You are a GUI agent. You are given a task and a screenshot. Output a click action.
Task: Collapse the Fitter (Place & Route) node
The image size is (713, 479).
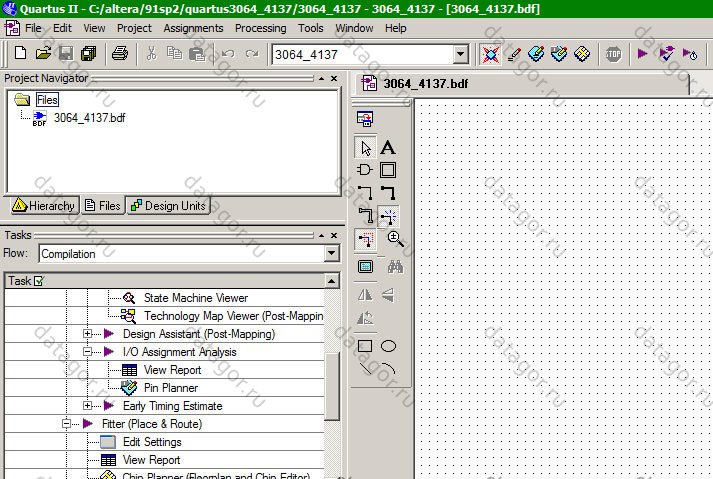(66, 424)
